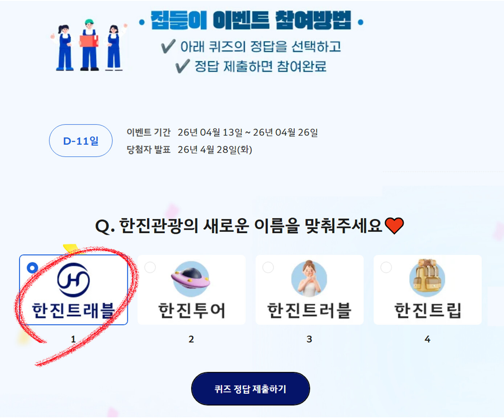Click the 점들이 이벤트 참여방법 title
This screenshot has width=504, height=420.
pyautogui.click(x=251, y=21)
